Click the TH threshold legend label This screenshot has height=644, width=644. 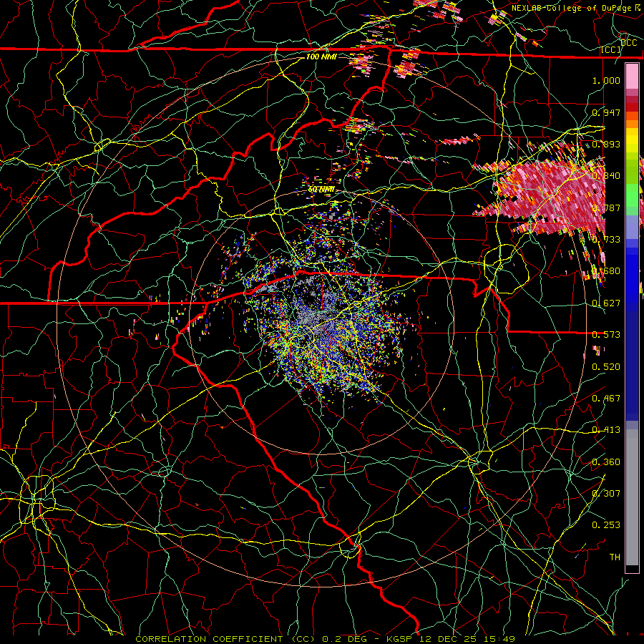tap(615, 557)
